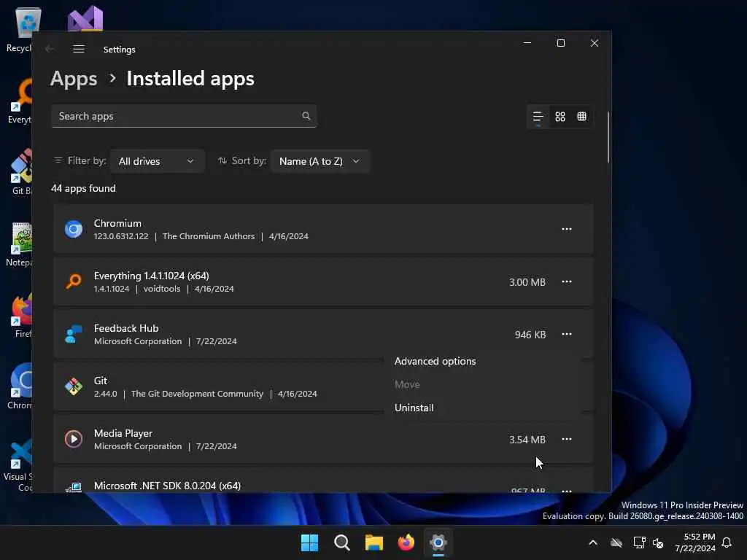
Task: Click the 44 apps found text
Action: (x=83, y=188)
